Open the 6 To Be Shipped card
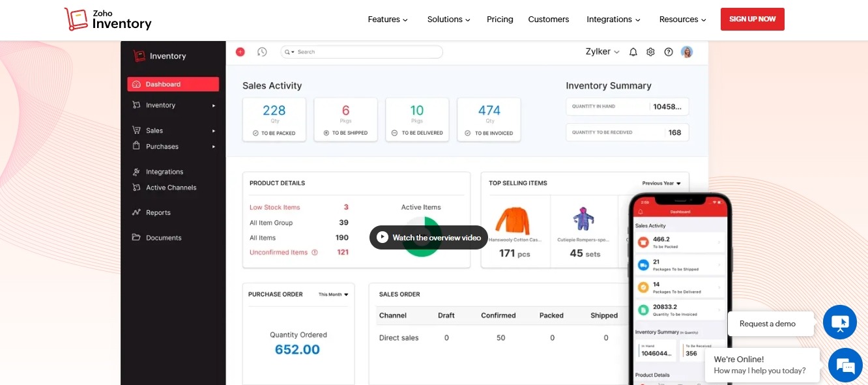The width and height of the screenshot is (868, 385). (x=345, y=120)
